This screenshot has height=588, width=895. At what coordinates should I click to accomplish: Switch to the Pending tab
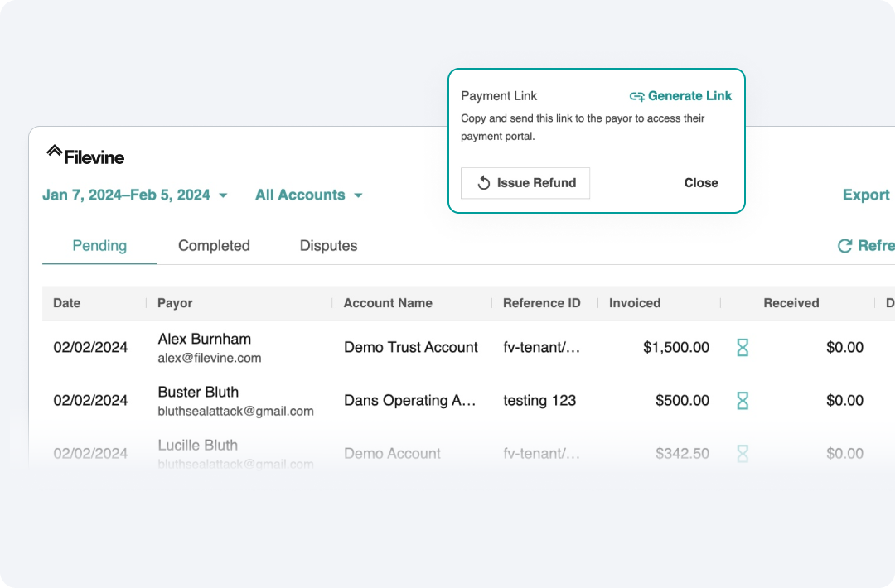pos(99,246)
